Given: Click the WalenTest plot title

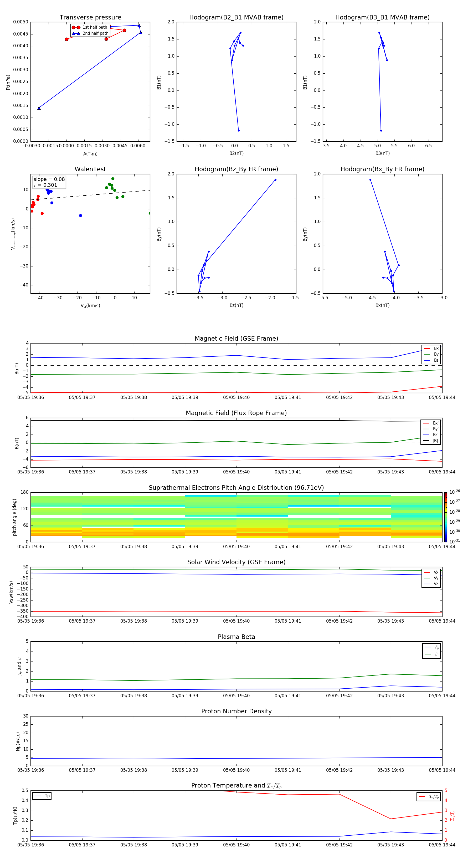Looking at the screenshot, I should pyautogui.click(x=90, y=169).
